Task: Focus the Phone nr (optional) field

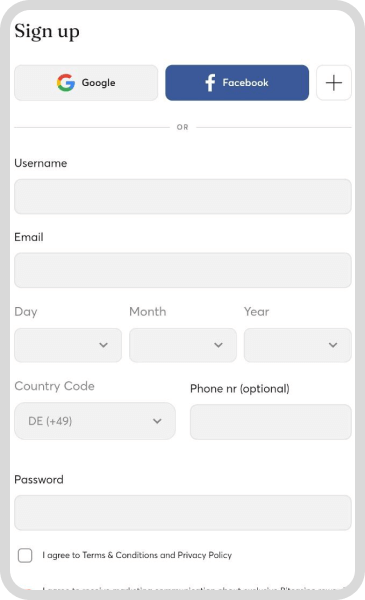Action: point(270,422)
